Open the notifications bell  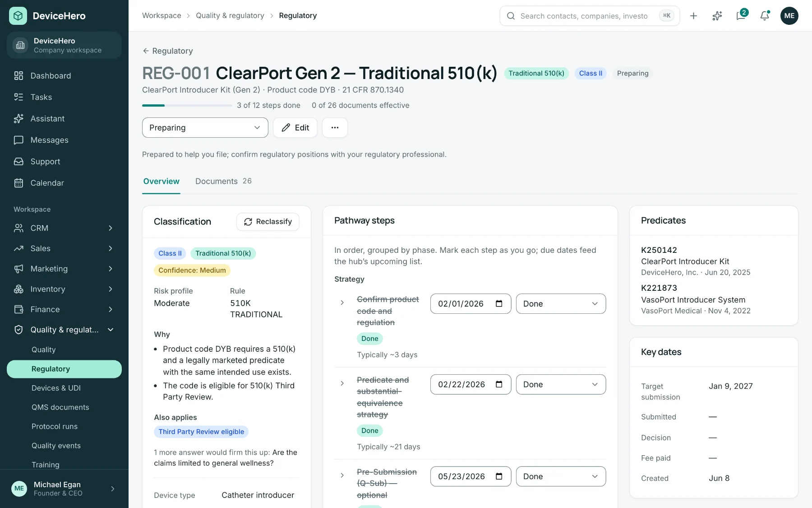click(x=765, y=16)
